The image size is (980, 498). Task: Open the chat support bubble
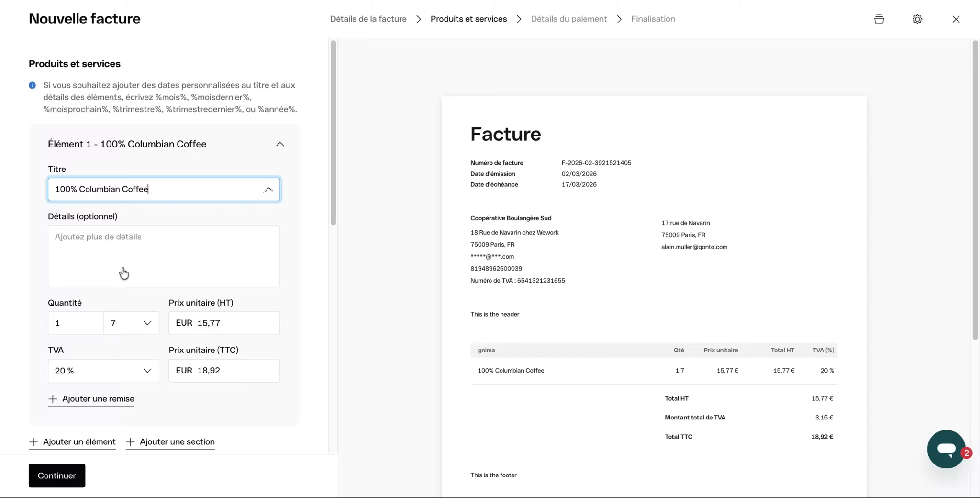(946, 449)
